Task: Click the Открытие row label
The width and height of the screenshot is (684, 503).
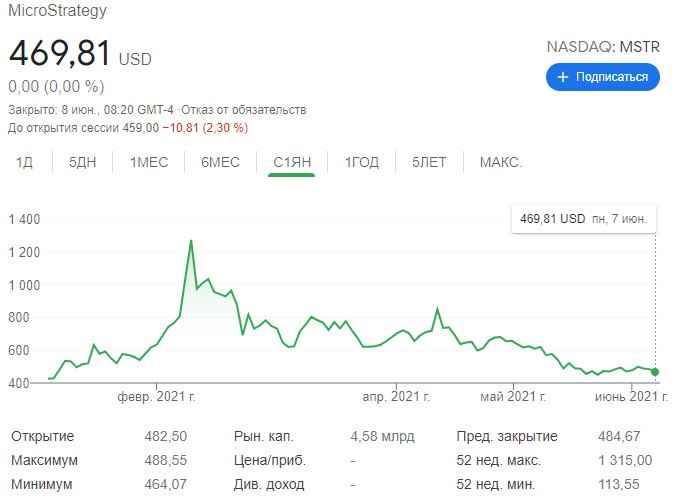Action: (x=43, y=436)
